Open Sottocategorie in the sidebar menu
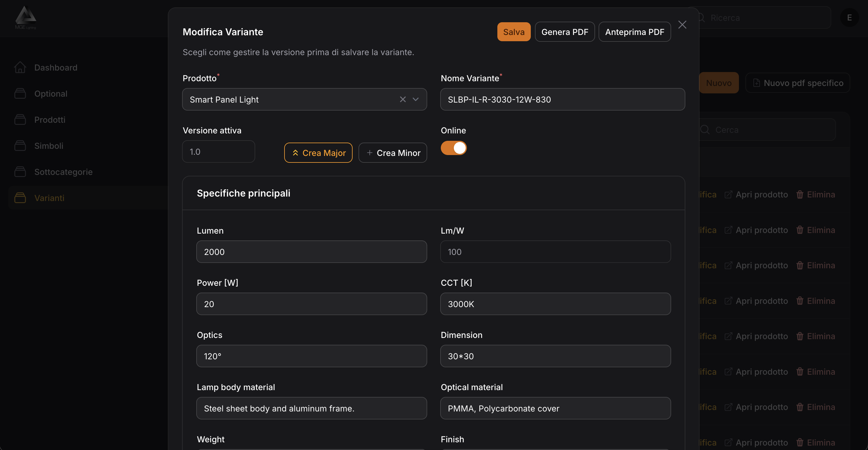The image size is (868, 450). tap(63, 172)
